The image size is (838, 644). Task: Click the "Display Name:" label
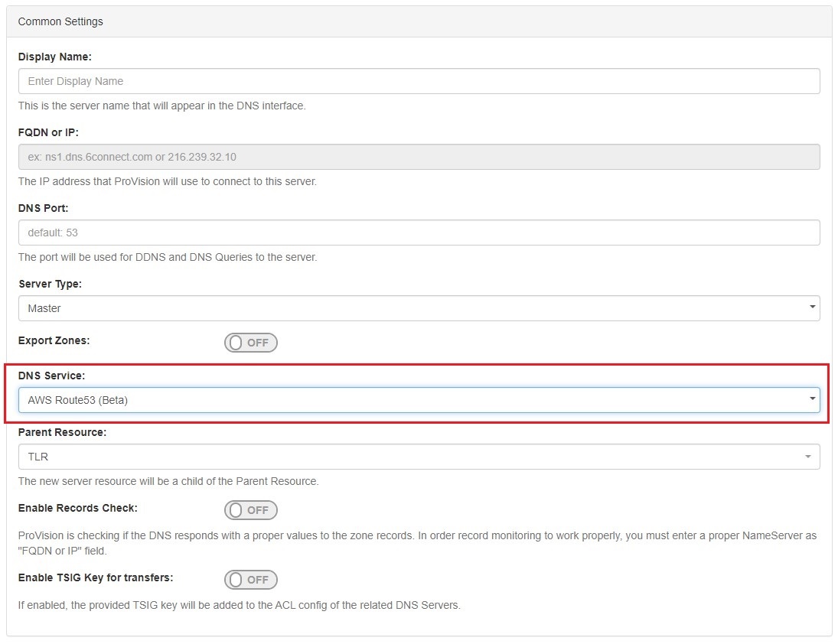tap(55, 57)
